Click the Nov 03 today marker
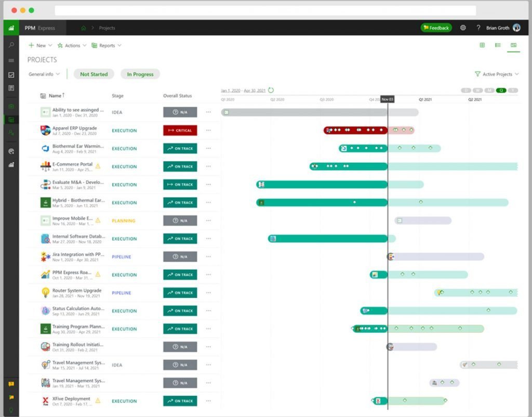The width and height of the screenshot is (532, 417). (387, 99)
